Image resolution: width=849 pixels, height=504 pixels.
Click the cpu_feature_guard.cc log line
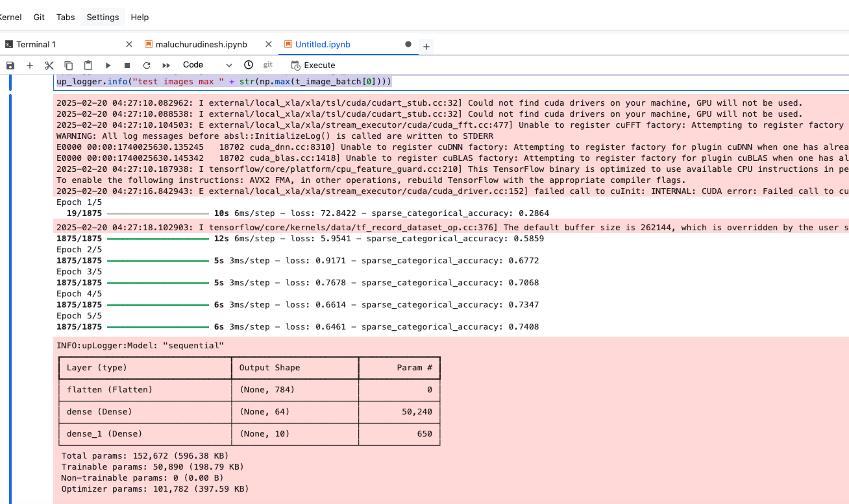point(452,169)
